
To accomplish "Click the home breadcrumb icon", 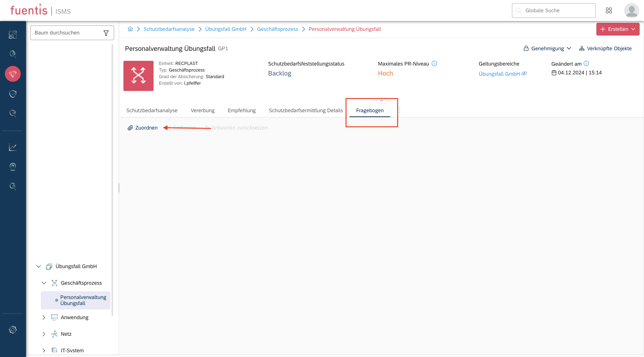I will pos(130,29).
